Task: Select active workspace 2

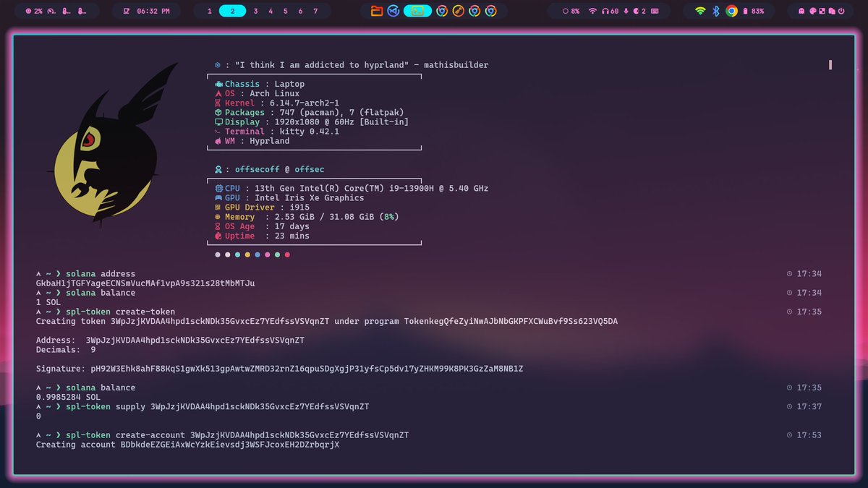Action: (x=232, y=11)
